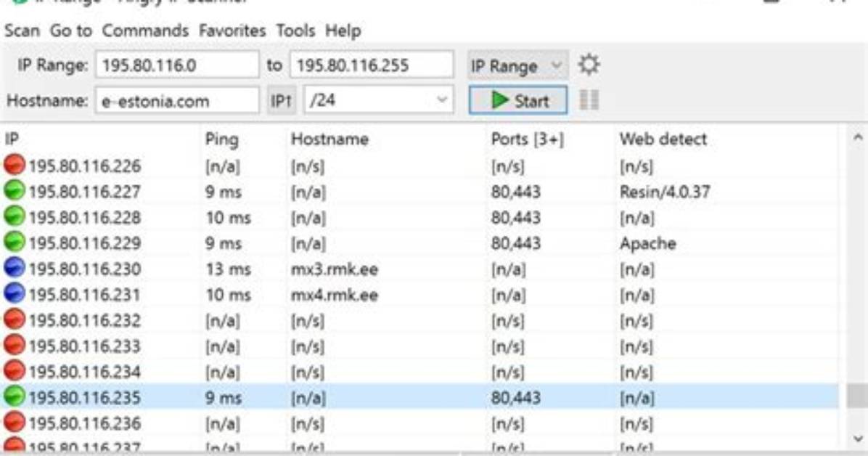Click the Start scan button
The height and width of the screenshot is (456, 868).
coord(518,100)
